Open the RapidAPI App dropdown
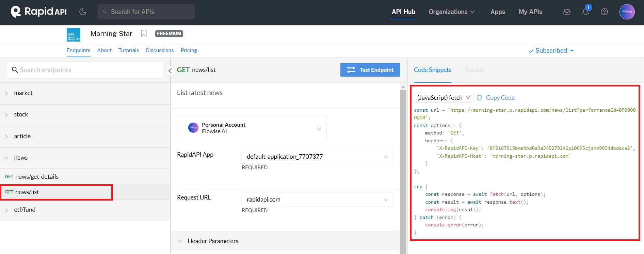The width and height of the screenshot is (644, 254). (317, 157)
